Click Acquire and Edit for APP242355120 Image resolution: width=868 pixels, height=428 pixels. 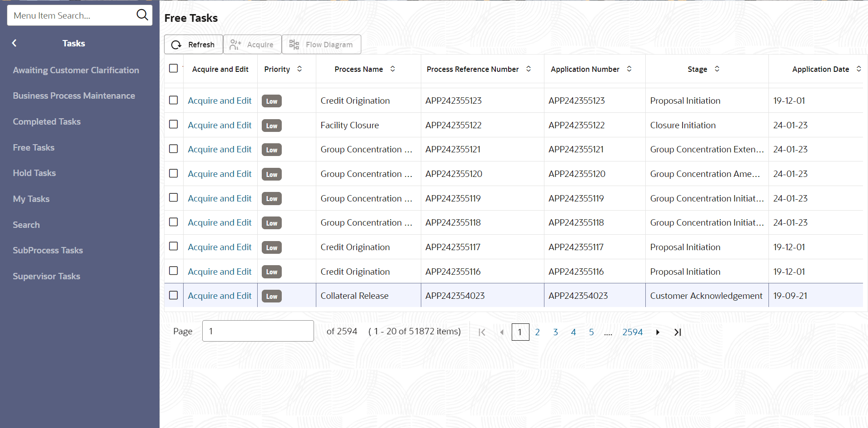(219, 174)
